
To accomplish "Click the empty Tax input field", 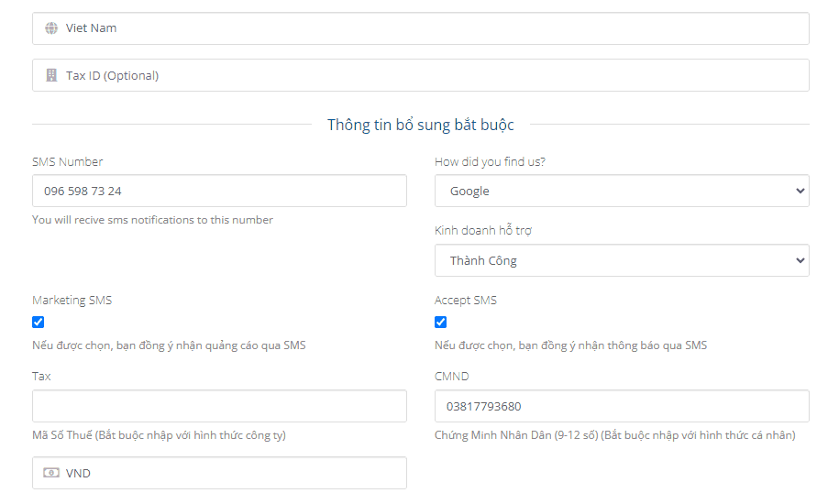I will (x=219, y=406).
